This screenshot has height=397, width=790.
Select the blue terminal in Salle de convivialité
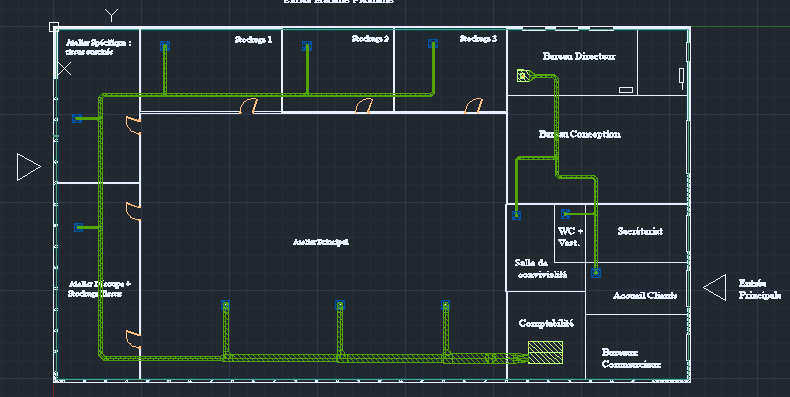click(x=516, y=216)
